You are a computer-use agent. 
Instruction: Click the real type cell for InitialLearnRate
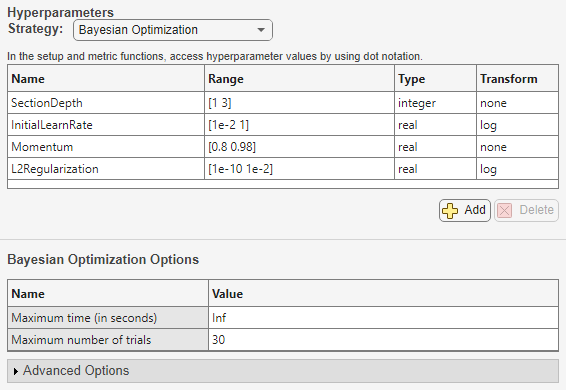coord(435,125)
